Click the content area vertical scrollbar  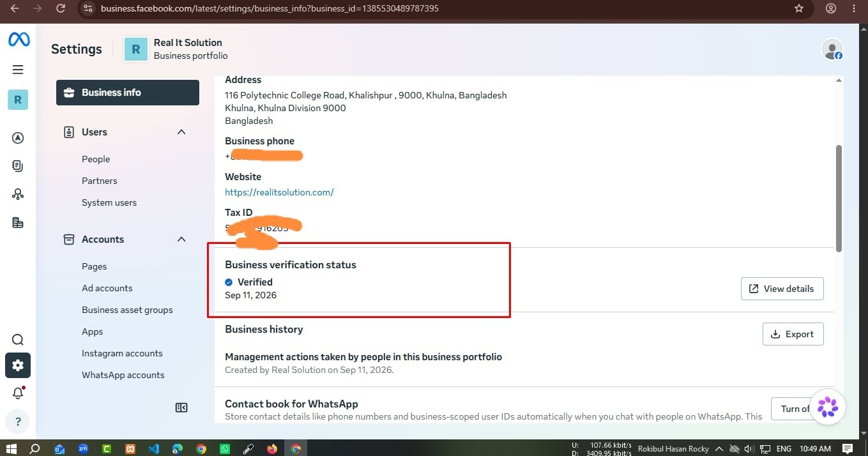pyautogui.click(x=839, y=198)
